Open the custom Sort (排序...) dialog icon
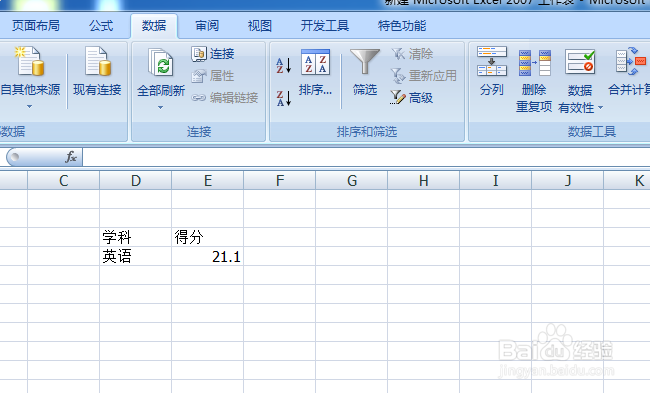 click(315, 62)
